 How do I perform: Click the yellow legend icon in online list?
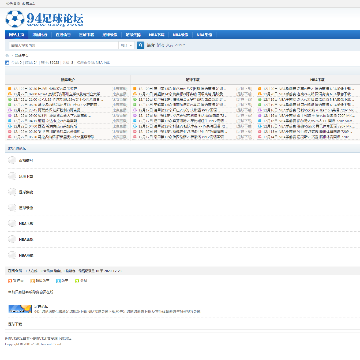32,281
